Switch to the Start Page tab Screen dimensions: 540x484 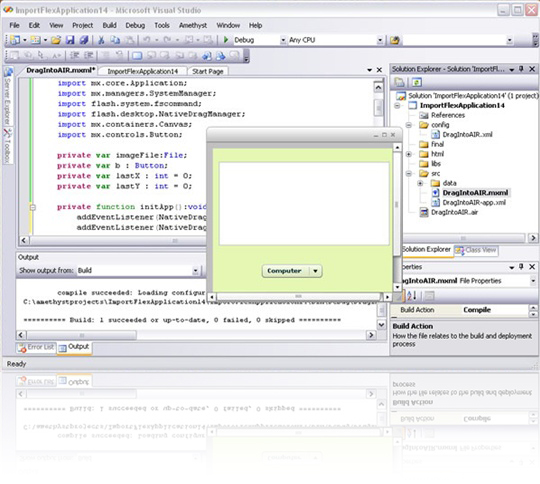[x=208, y=71]
